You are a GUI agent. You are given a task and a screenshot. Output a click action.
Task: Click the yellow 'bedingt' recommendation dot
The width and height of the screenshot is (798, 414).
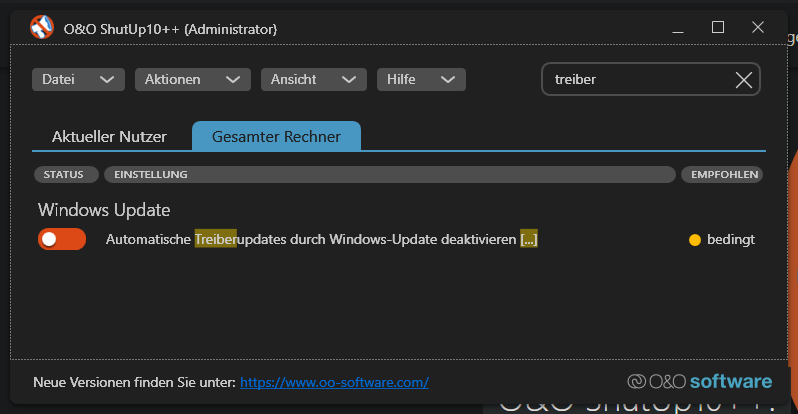tap(695, 240)
